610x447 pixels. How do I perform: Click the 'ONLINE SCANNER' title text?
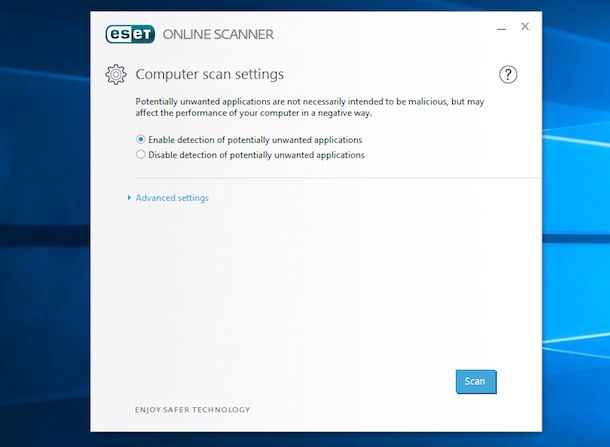[x=218, y=34]
